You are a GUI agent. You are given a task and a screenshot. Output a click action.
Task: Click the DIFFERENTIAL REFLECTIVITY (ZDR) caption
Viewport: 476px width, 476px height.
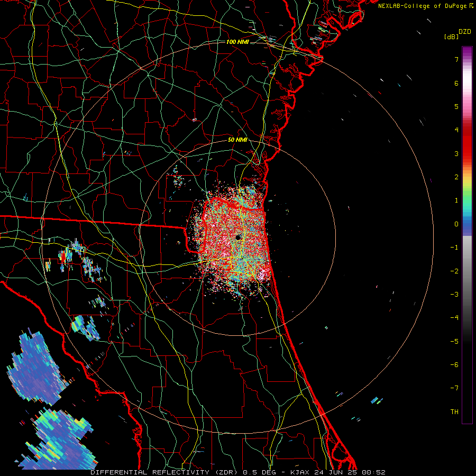(x=164, y=472)
